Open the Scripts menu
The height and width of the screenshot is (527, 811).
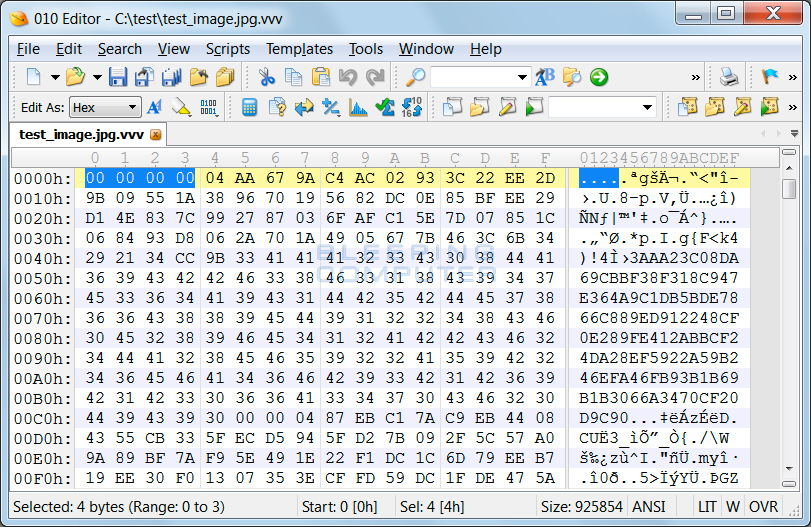point(228,49)
